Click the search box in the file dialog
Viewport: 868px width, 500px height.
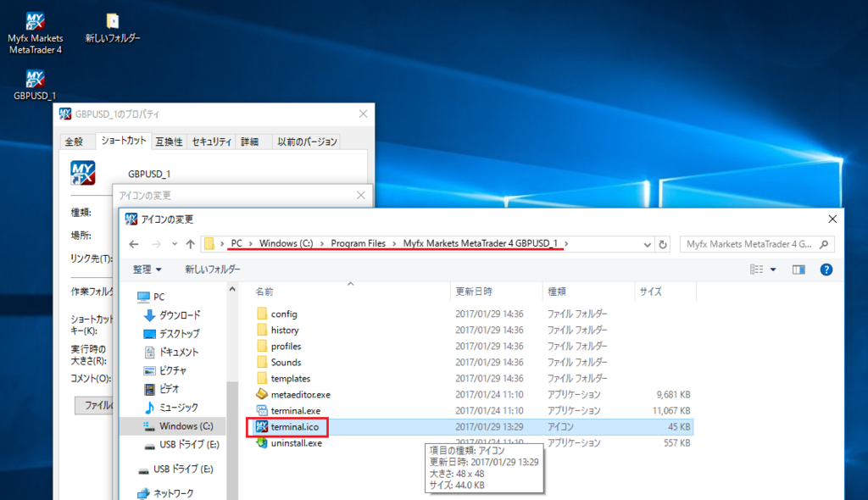(x=757, y=244)
